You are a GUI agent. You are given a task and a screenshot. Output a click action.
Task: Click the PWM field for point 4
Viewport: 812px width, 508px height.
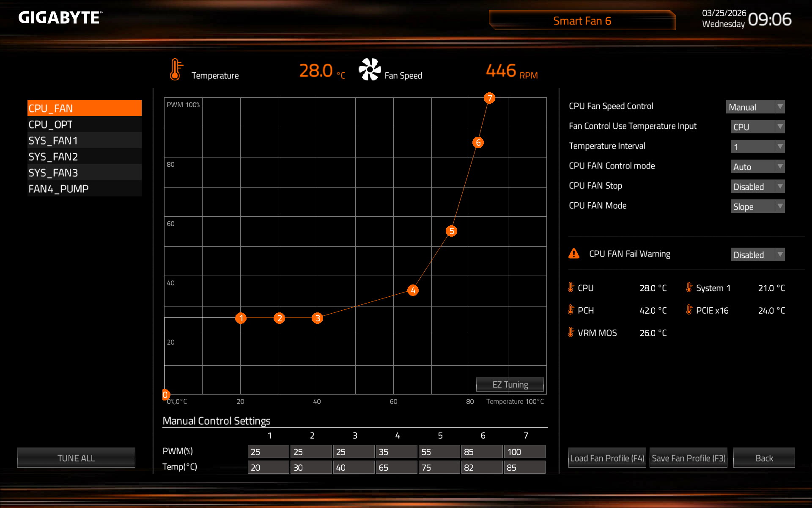click(396, 452)
